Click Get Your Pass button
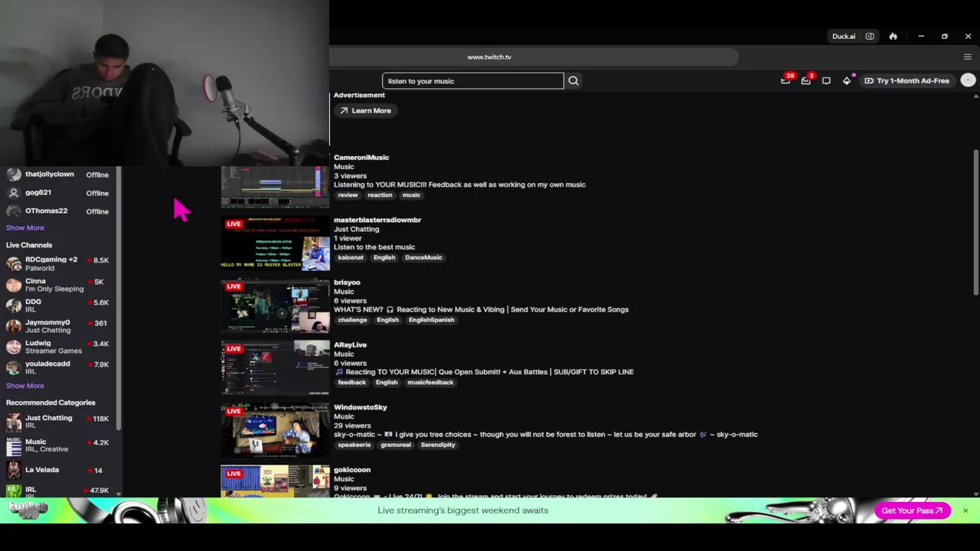Image resolution: width=980 pixels, height=551 pixels. coord(912,510)
